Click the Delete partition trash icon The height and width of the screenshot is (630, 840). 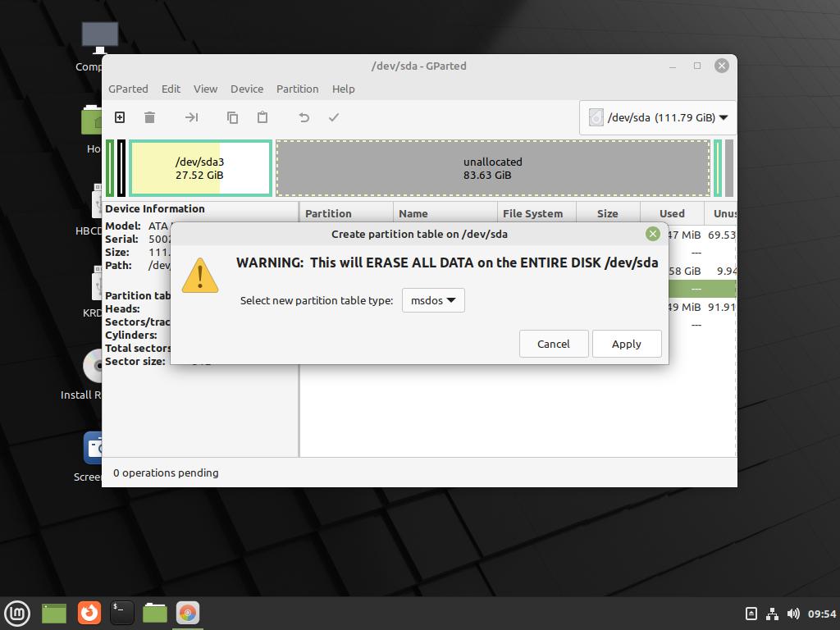point(149,117)
